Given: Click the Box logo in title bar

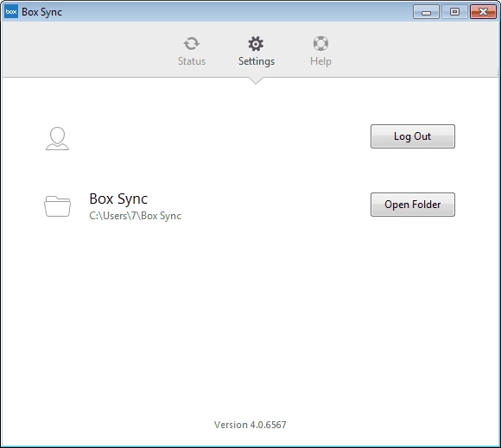Looking at the screenshot, I should click(11, 12).
